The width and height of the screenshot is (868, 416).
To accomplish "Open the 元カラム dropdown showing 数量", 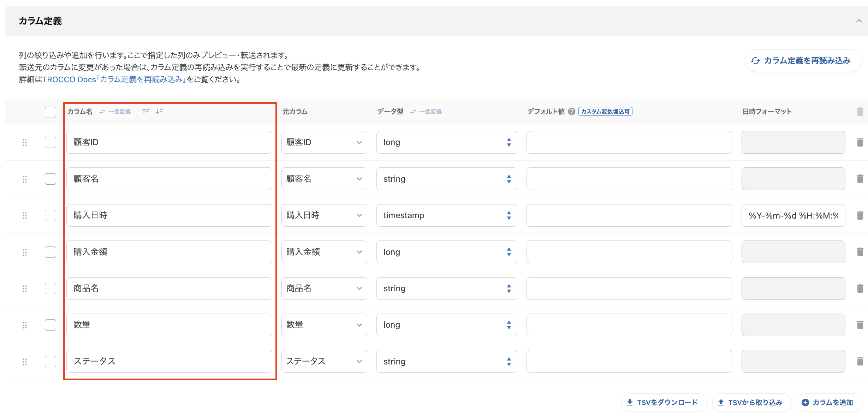I will point(324,325).
